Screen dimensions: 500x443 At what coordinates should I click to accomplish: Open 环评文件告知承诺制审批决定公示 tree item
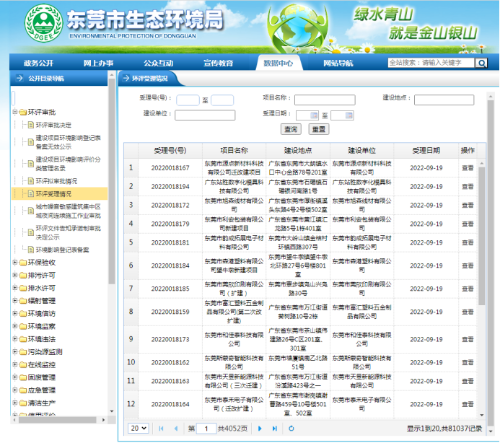pyautogui.click(x=68, y=233)
